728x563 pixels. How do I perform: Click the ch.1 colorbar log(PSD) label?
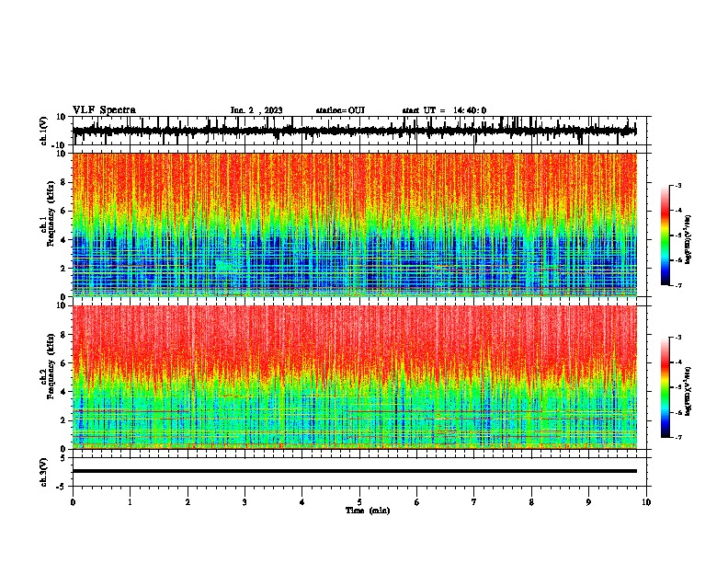[688, 240]
